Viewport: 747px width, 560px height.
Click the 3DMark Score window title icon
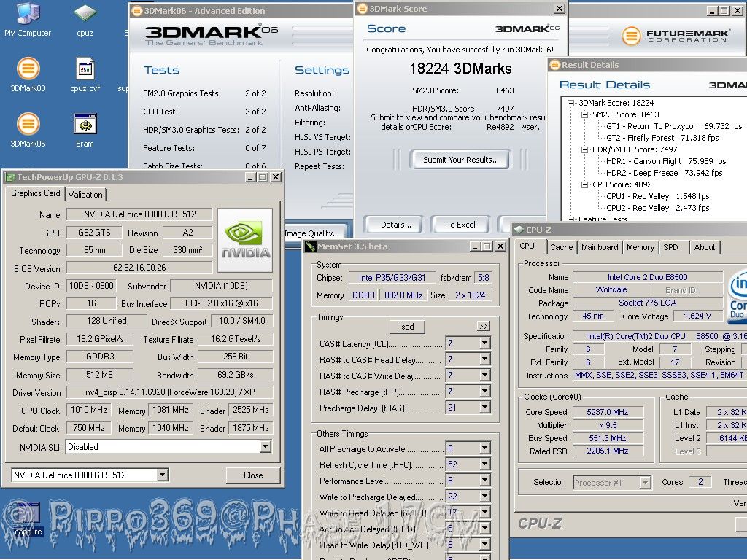pyautogui.click(x=363, y=9)
